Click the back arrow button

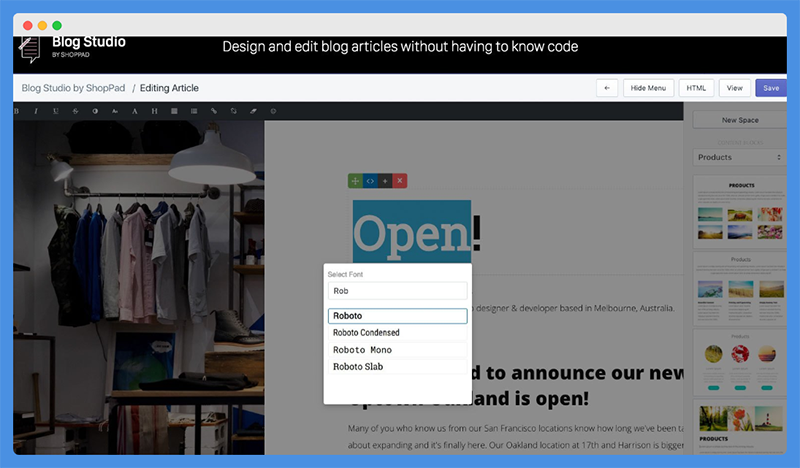point(607,88)
